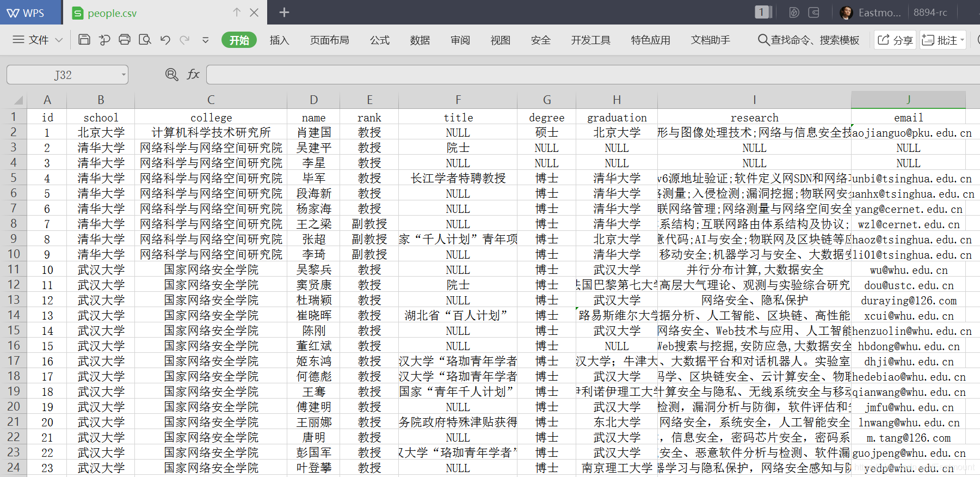Select the 安全 ribbon tab
The image size is (980, 477).
(540, 40)
